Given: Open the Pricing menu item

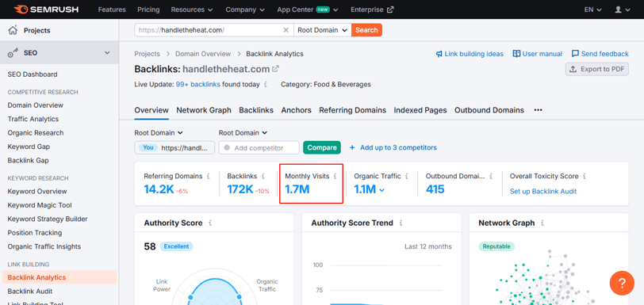Looking at the screenshot, I should 148,10.
